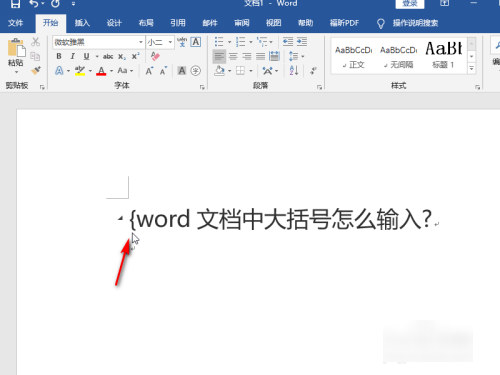Click Phonetic Guide icon

click(182, 42)
